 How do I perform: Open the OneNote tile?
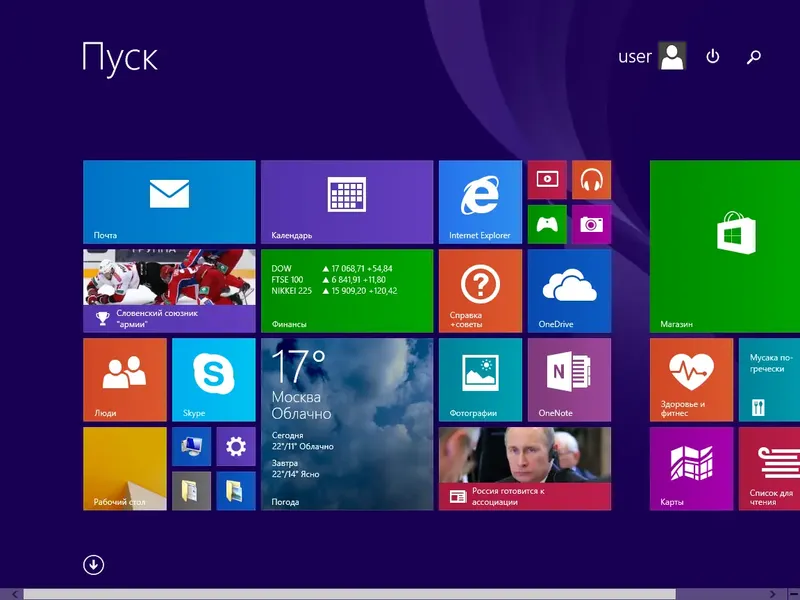(x=569, y=380)
